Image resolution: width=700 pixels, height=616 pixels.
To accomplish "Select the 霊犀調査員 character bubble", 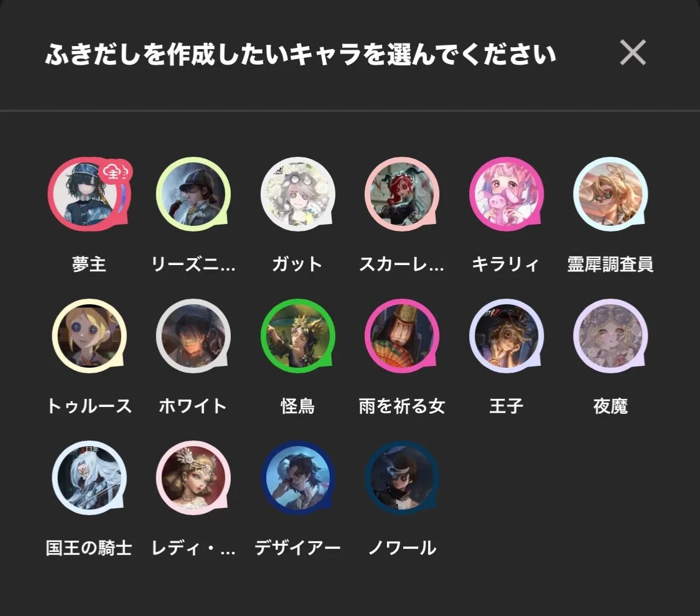I will [610, 194].
